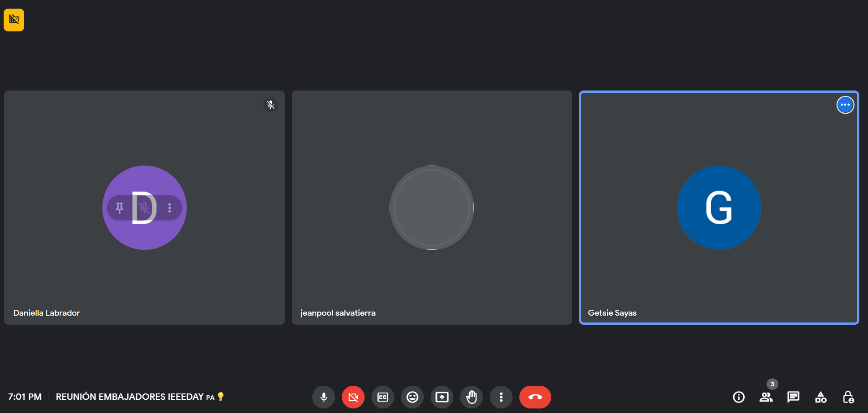
Task: Click the Present now screen share icon
Action: point(442,397)
